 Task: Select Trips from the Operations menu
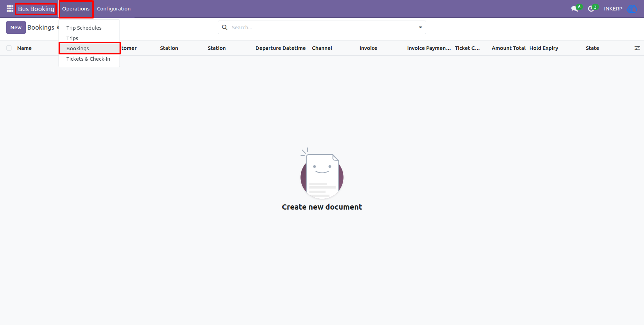[72, 38]
